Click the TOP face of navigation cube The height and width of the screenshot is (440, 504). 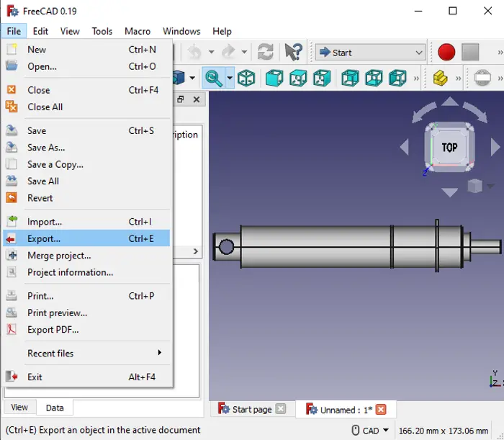tap(450, 147)
